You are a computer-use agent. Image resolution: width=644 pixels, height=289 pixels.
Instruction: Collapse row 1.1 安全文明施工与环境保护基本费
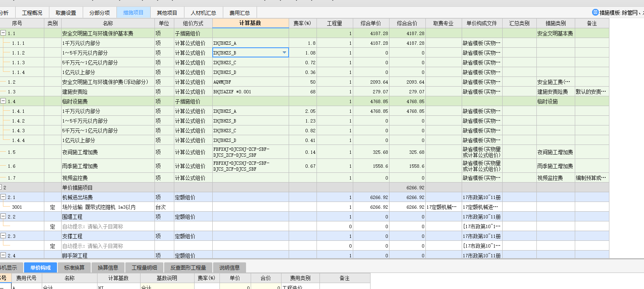(x=3, y=33)
